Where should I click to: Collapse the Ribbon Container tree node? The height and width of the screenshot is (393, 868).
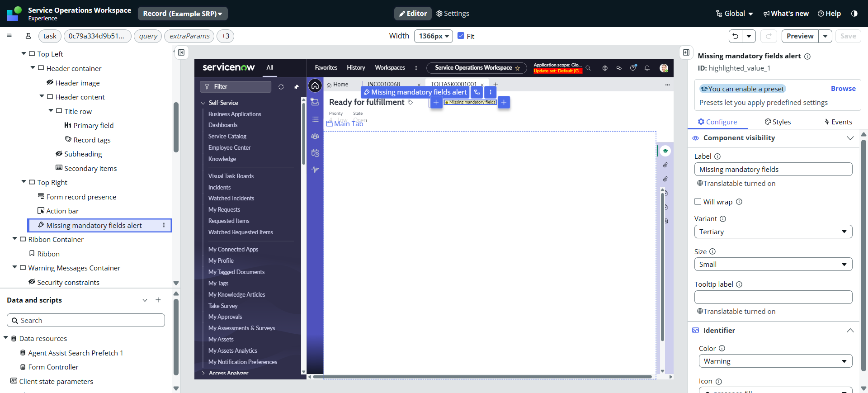coord(15,239)
